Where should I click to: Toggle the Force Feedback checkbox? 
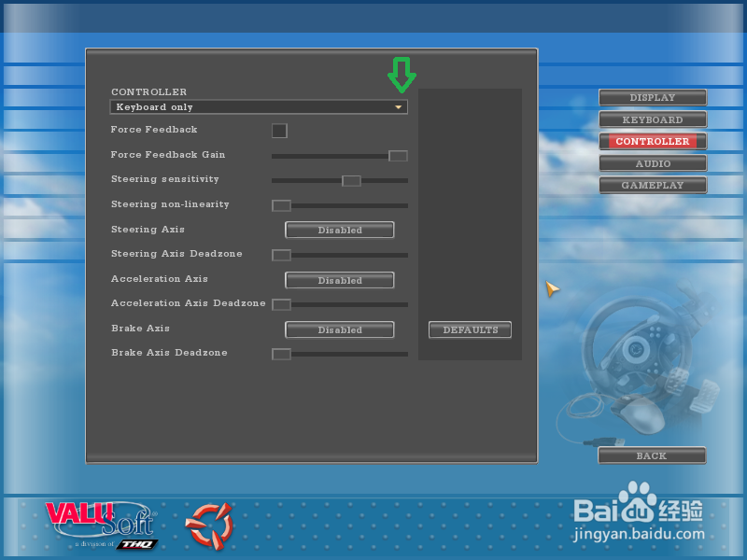pyautogui.click(x=279, y=131)
